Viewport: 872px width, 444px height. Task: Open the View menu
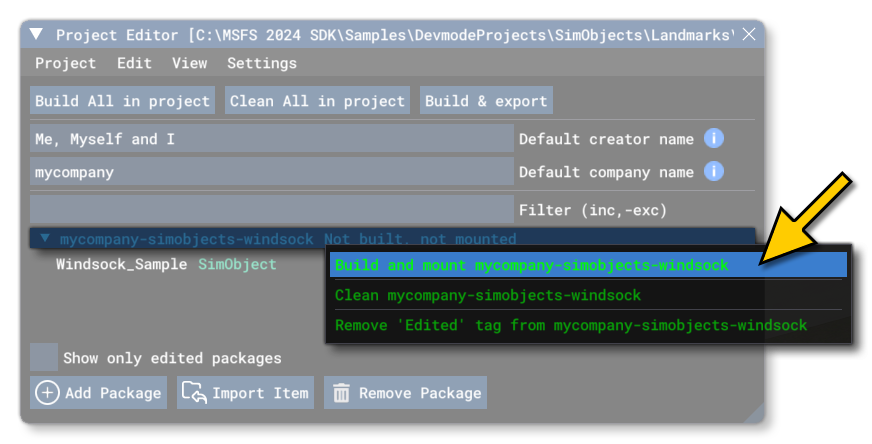[x=189, y=63]
